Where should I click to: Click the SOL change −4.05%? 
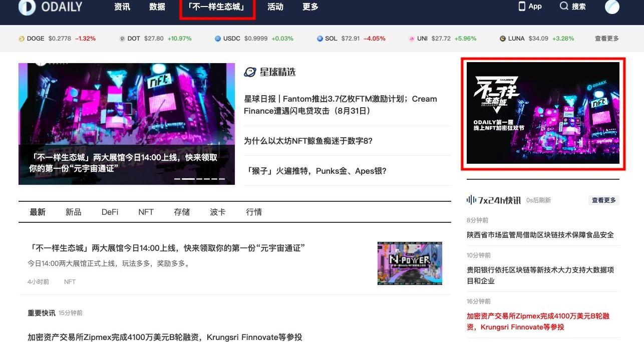[x=375, y=39]
